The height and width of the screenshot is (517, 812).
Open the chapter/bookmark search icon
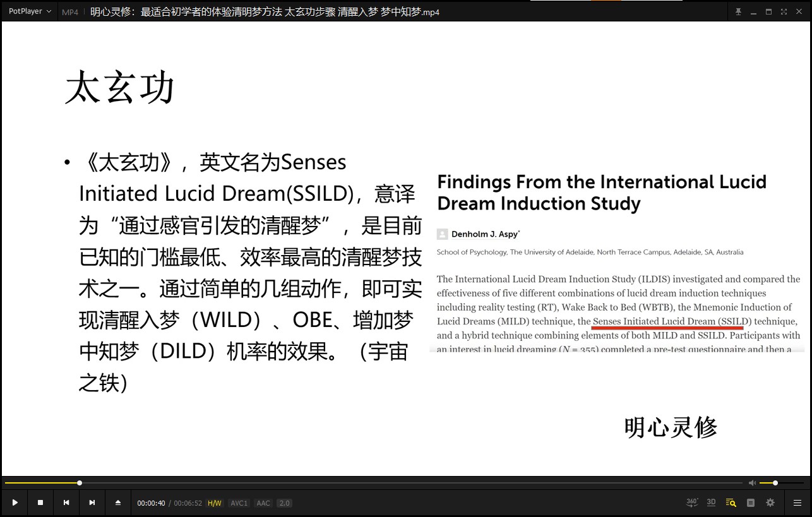(x=731, y=502)
